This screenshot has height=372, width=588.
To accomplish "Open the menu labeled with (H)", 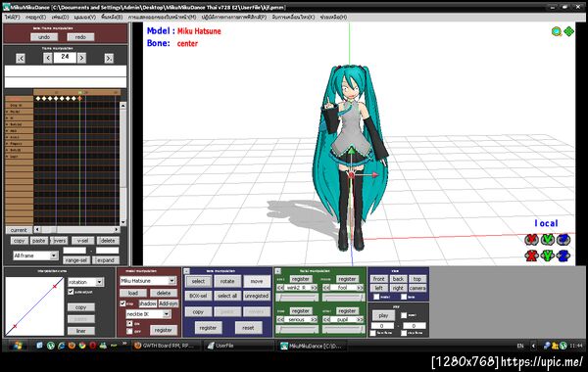I will coord(333,17).
